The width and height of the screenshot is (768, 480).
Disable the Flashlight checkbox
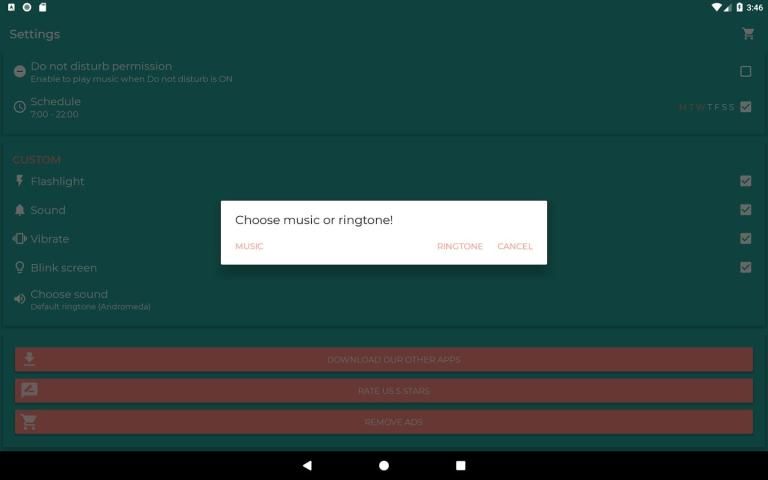(x=745, y=181)
